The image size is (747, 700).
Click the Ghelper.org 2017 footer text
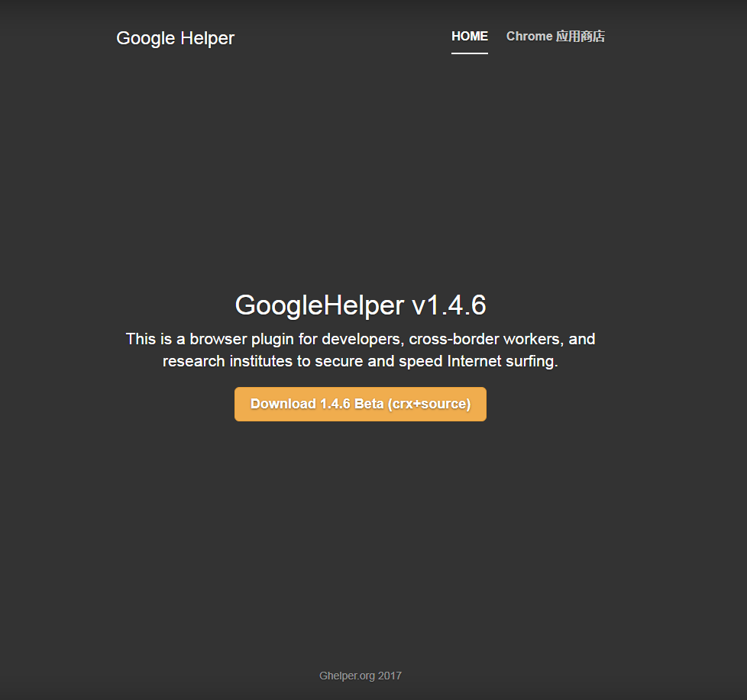tap(361, 676)
